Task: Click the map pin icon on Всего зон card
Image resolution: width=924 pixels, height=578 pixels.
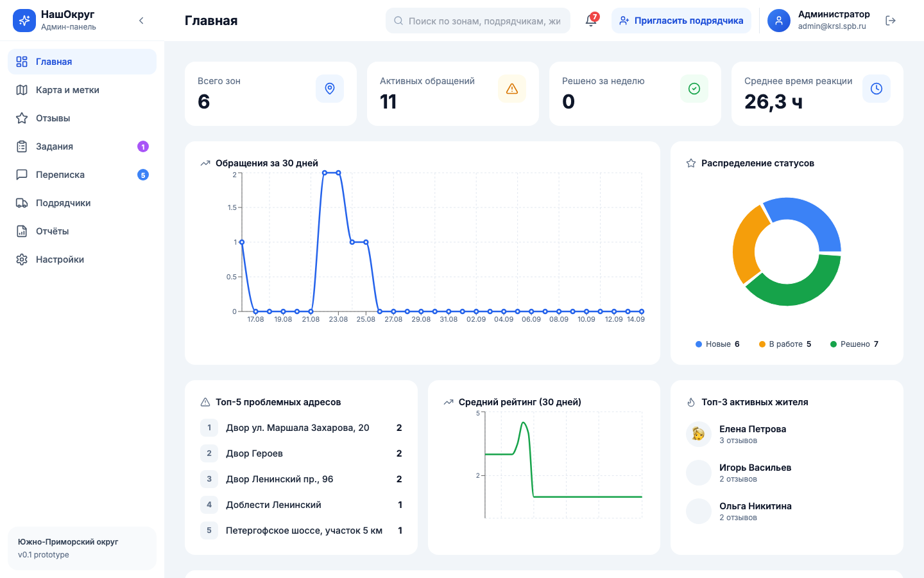Action: pos(330,89)
